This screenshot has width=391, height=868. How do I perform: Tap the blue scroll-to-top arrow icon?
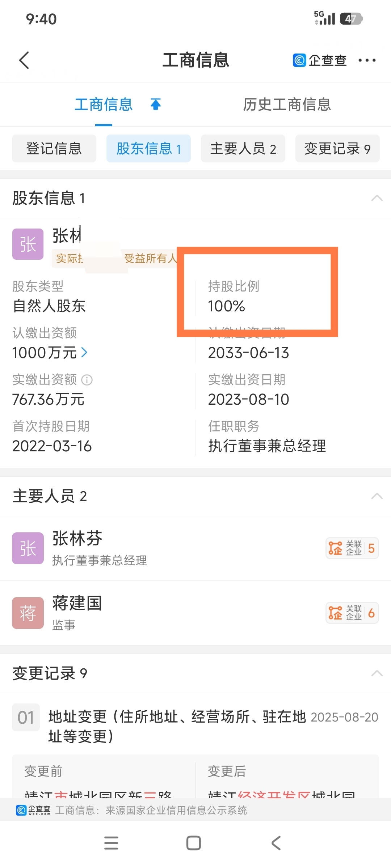pos(156,105)
